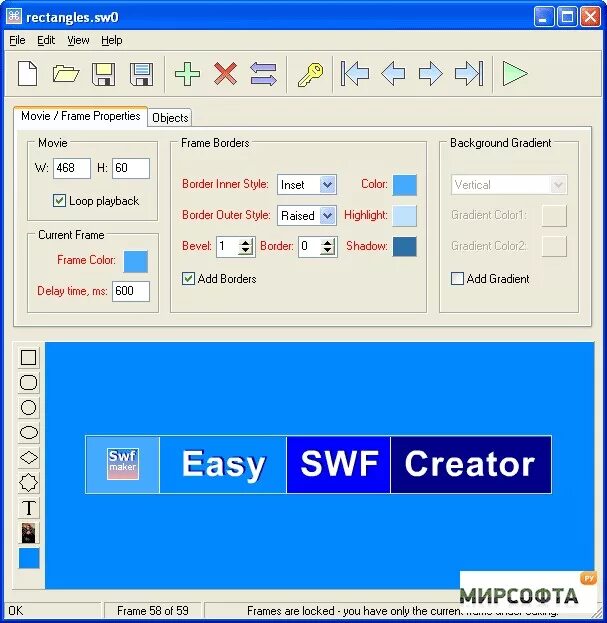Select the circle shape tool
This screenshot has height=623, width=607.
pyautogui.click(x=29, y=407)
